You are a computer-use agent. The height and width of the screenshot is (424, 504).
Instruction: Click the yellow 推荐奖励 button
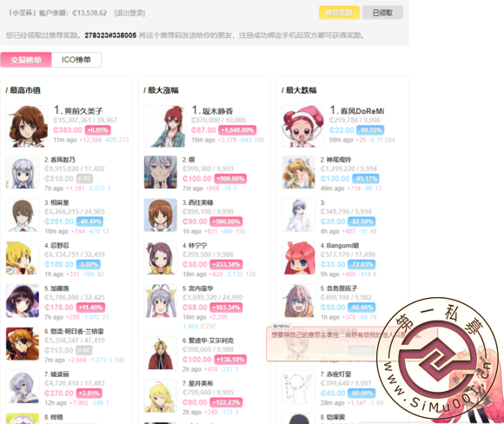pyautogui.click(x=339, y=13)
